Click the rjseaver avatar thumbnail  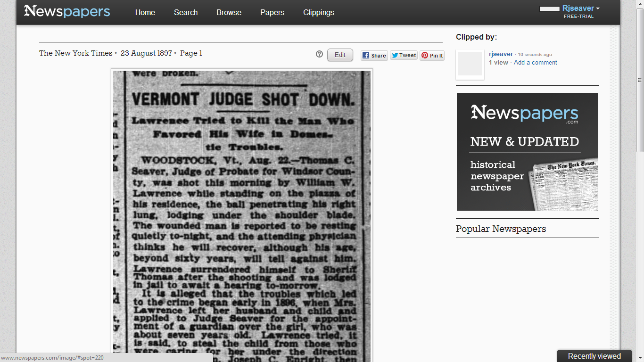[x=470, y=64]
